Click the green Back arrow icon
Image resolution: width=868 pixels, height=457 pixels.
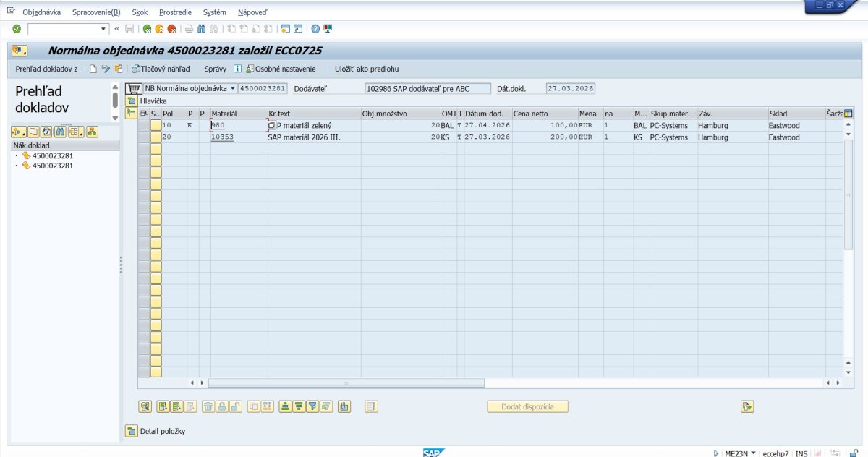point(147,29)
